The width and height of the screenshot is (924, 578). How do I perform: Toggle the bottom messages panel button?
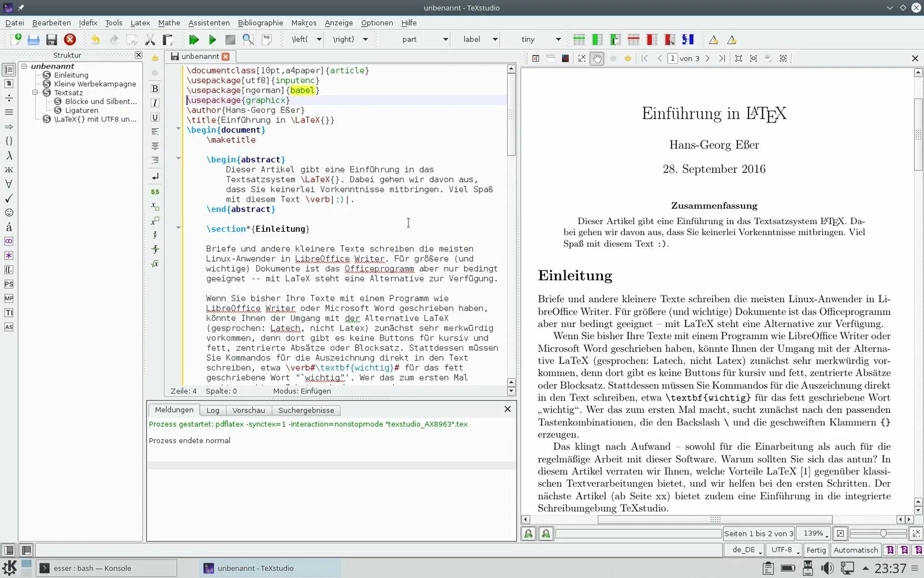tap(26, 550)
